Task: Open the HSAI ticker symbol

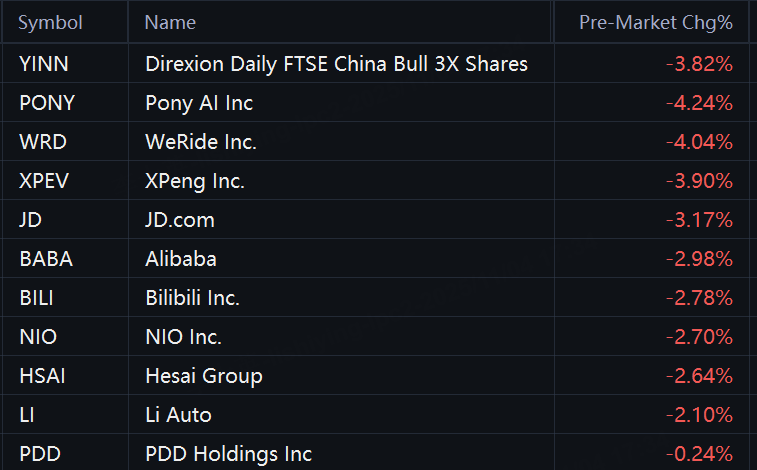Action: [42, 376]
